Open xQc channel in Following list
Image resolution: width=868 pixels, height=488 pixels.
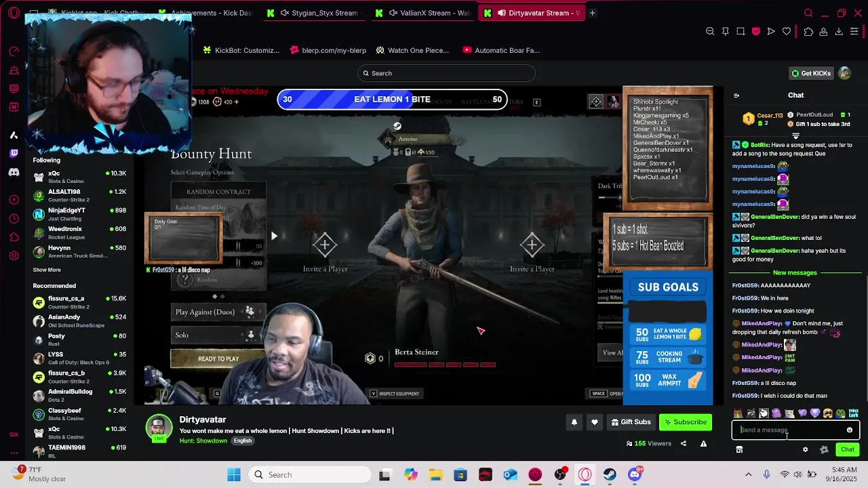coord(79,176)
